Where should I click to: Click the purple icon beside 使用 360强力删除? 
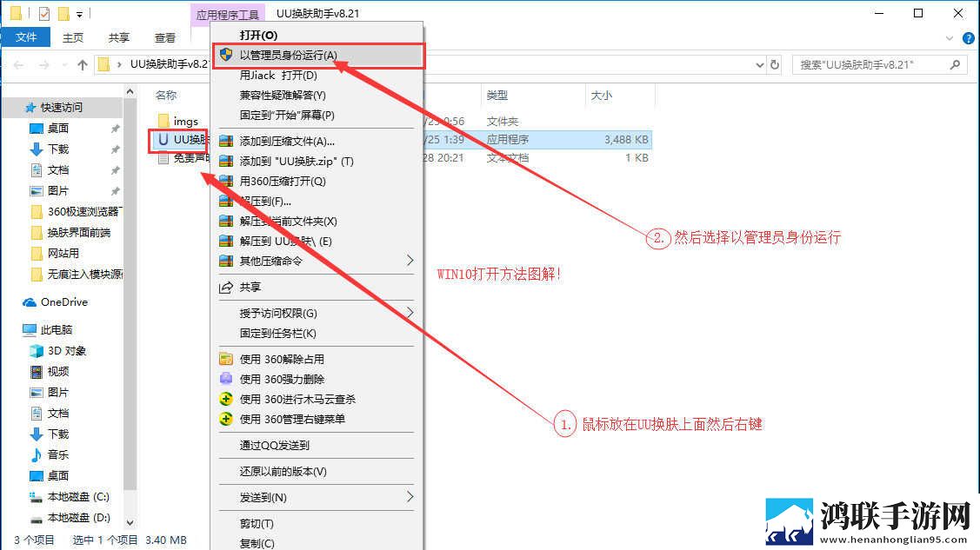[225, 379]
